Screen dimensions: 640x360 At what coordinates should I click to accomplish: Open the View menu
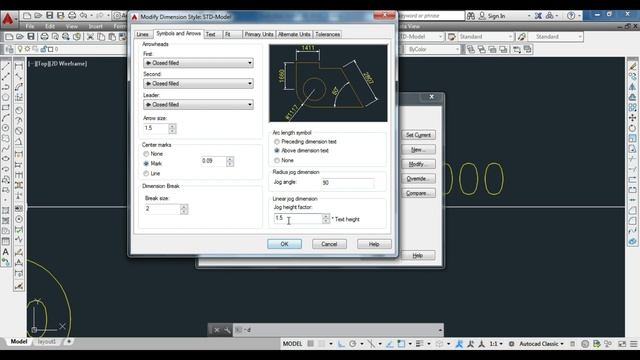[72, 26]
